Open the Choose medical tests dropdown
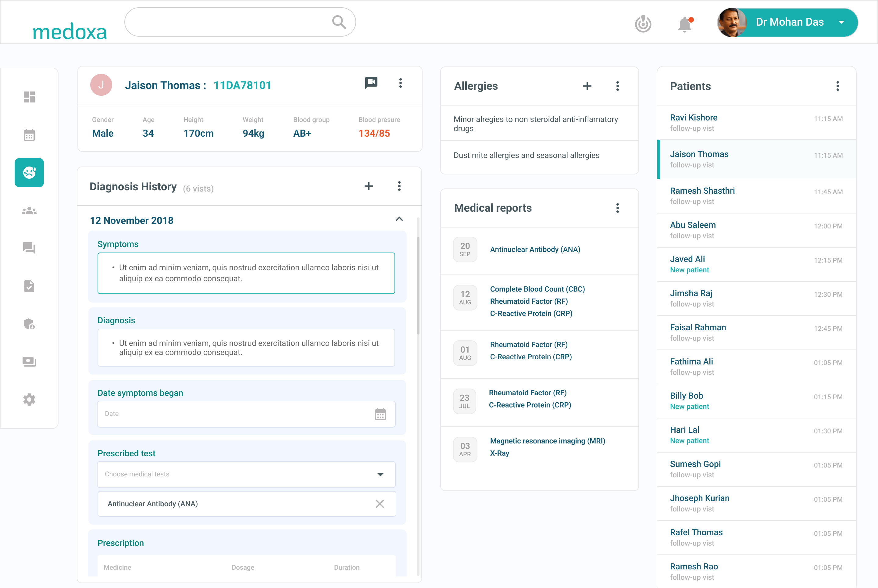The image size is (878, 588). point(246,474)
